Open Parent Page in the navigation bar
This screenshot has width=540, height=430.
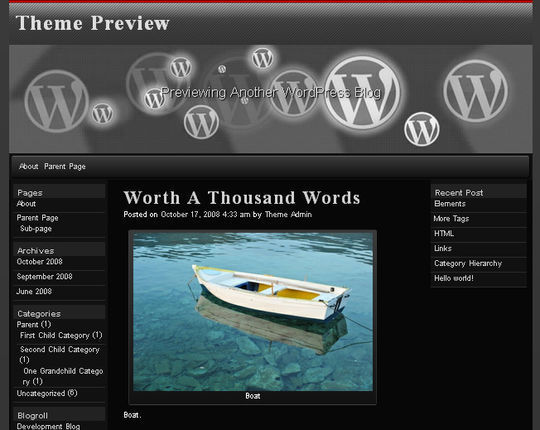(65, 167)
